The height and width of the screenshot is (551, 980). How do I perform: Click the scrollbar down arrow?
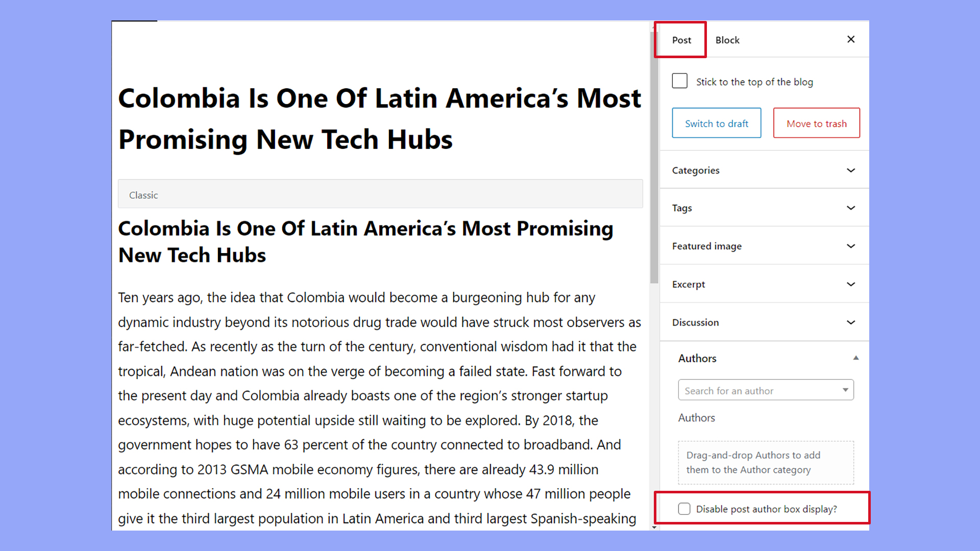click(x=654, y=527)
